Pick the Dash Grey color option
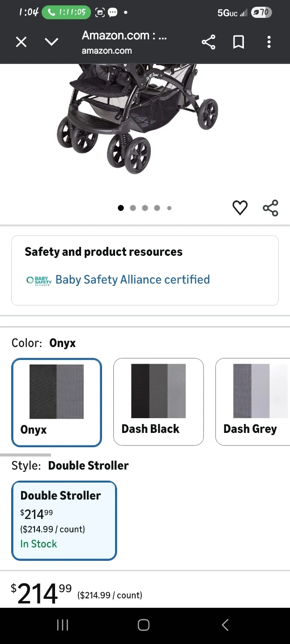The height and width of the screenshot is (644, 290). (x=253, y=402)
